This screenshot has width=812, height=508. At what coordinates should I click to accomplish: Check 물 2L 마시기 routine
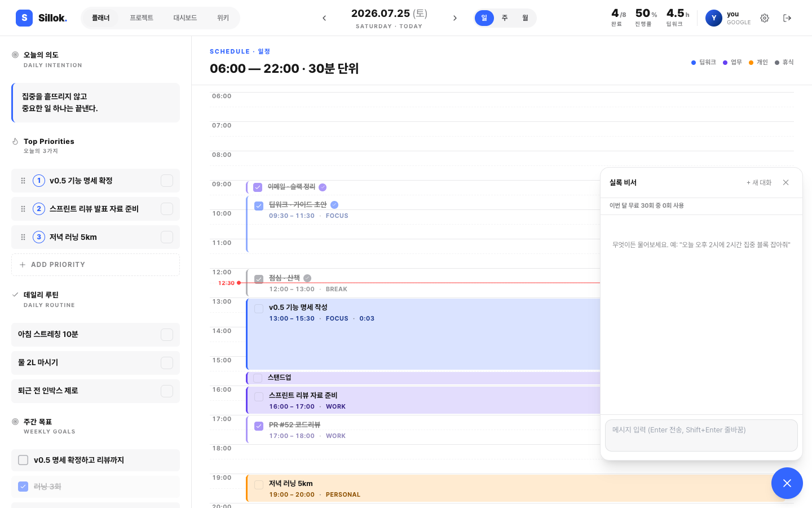click(167, 363)
